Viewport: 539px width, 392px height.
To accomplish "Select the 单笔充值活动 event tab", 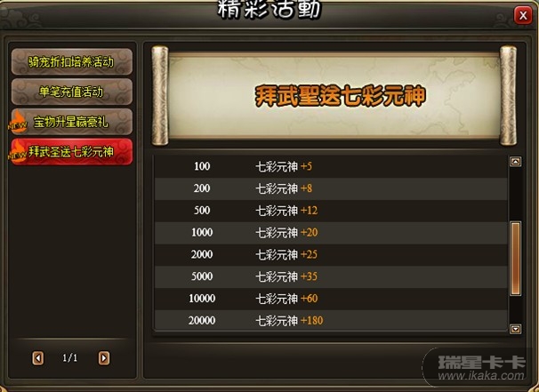I will click(x=72, y=92).
